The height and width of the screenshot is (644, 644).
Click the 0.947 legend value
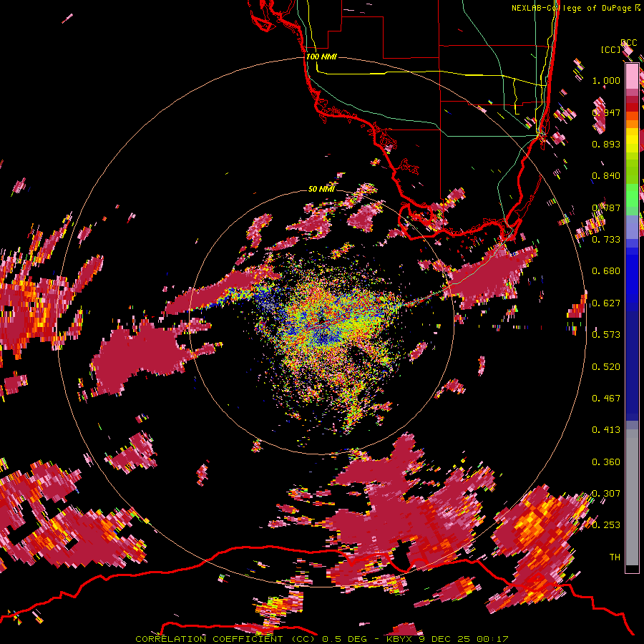click(606, 112)
